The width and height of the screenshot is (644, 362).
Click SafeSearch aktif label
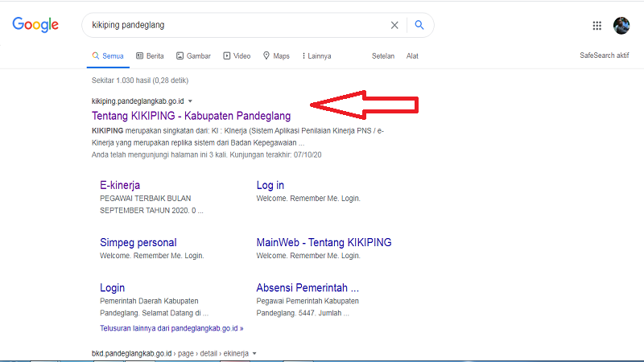click(x=605, y=56)
